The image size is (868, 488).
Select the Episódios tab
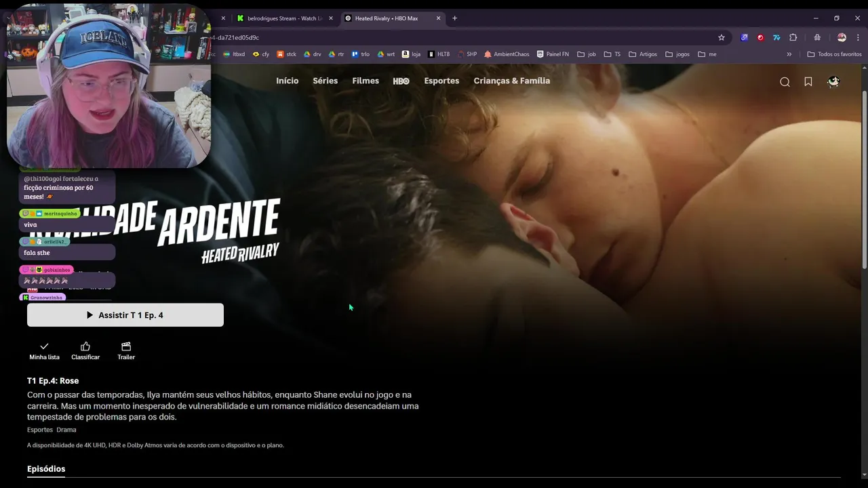46,469
